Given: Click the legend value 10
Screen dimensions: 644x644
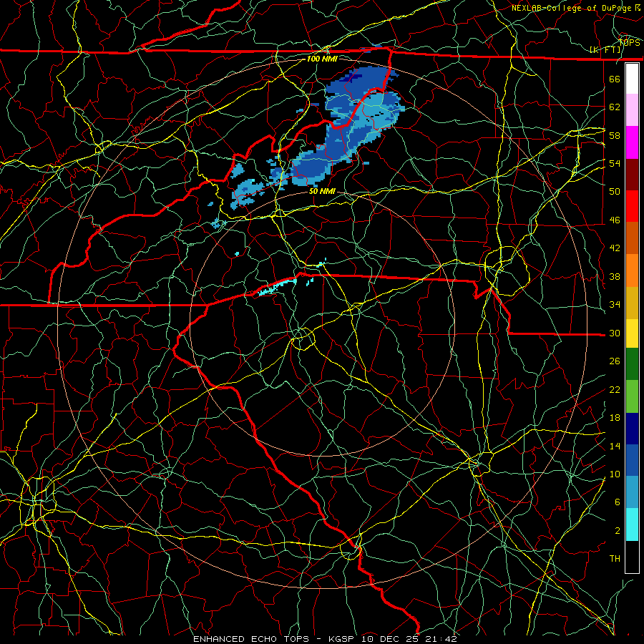Looking at the screenshot, I should tap(615, 474).
